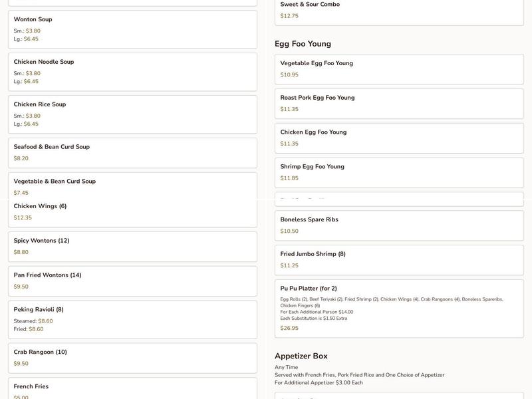Image resolution: width=532 pixels, height=399 pixels.
Task: Choose the Pu Pu Platter (for 2)
Action: [399, 309]
